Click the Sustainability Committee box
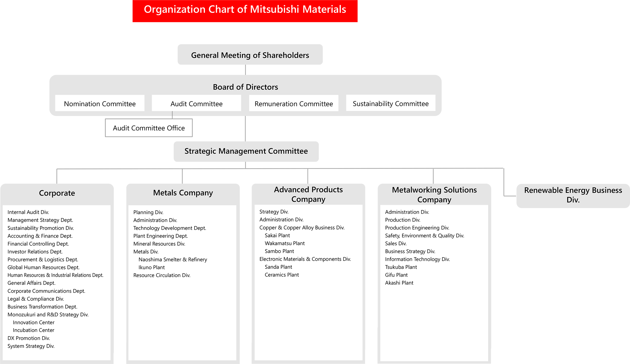 [391, 103]
